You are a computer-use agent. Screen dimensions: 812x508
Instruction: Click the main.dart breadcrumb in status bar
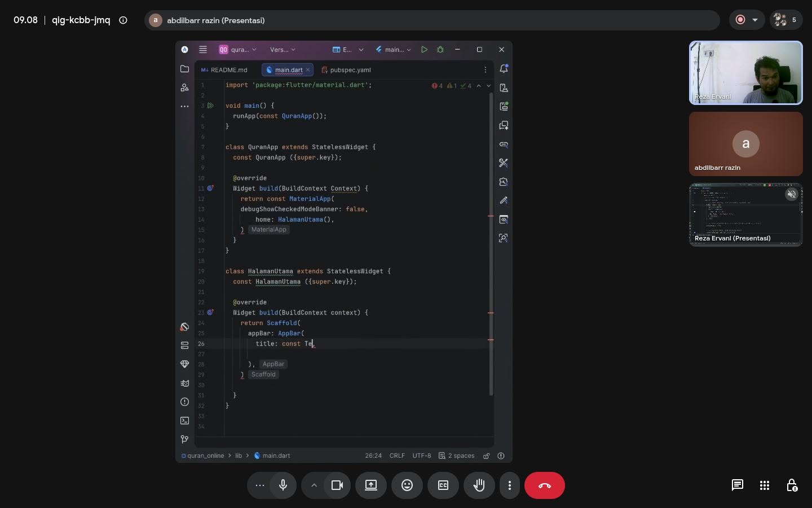pos(272,456)
